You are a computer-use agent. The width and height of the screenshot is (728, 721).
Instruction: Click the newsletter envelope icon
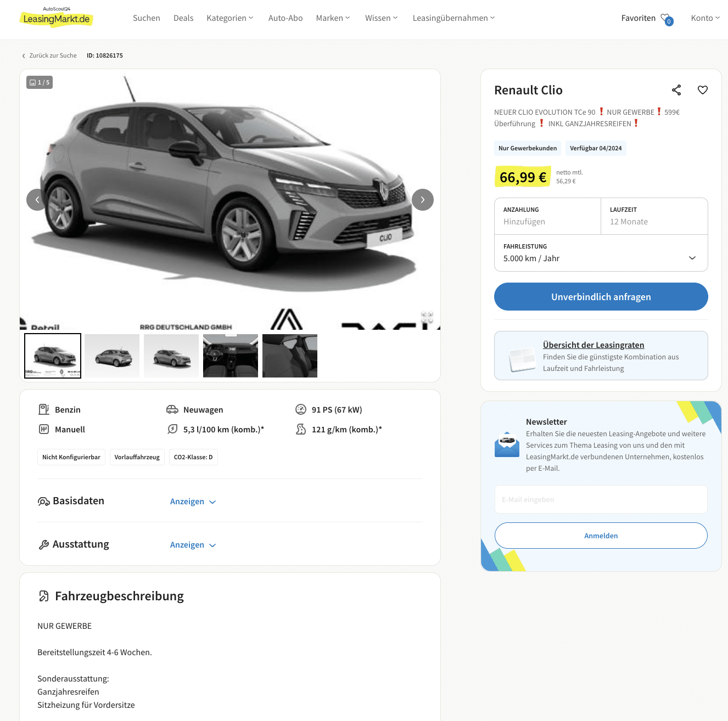tap(507, 444)
